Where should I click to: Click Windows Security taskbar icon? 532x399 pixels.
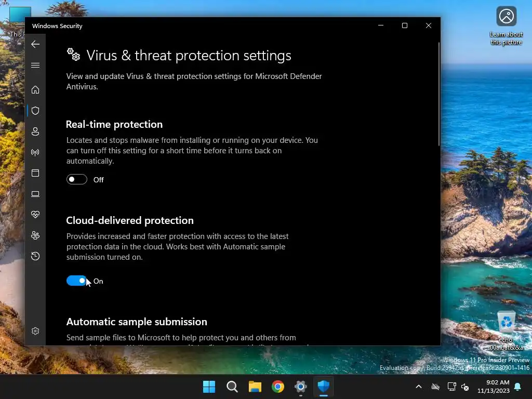pos(323,387)
